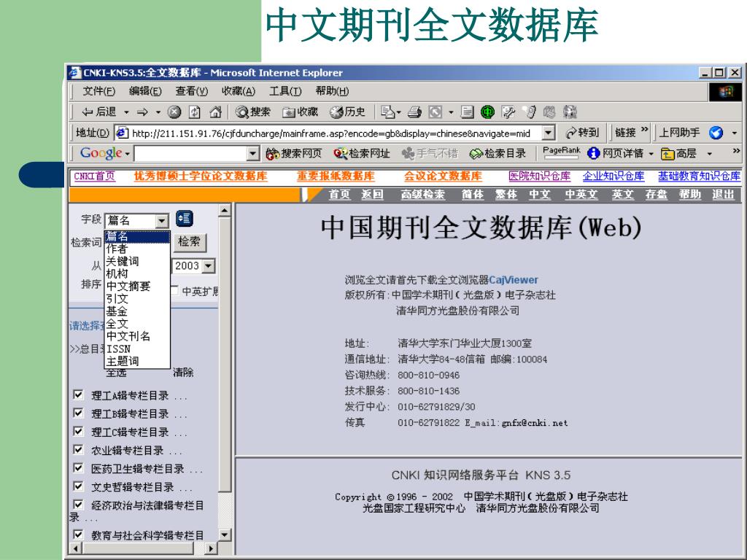Click the forward arrow in IE toolbar

[x=142, y=112]
